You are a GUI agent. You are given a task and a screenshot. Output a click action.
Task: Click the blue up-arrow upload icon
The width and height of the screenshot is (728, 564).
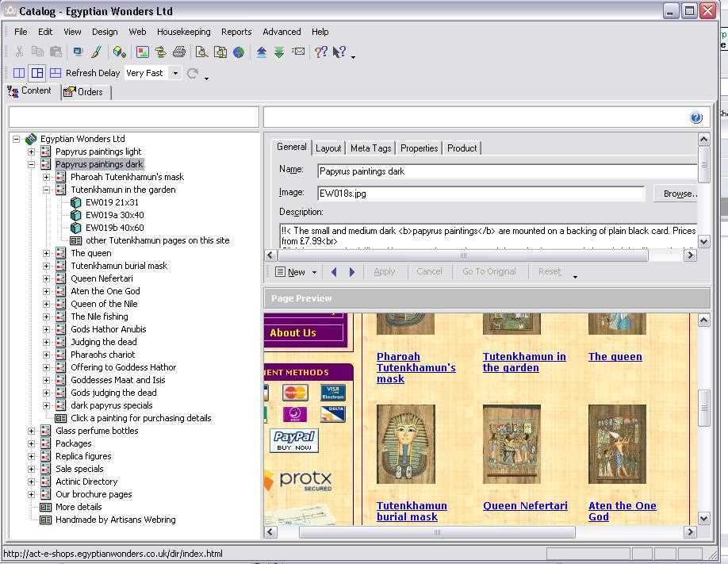pyautogui.click(x=262, y=52)
